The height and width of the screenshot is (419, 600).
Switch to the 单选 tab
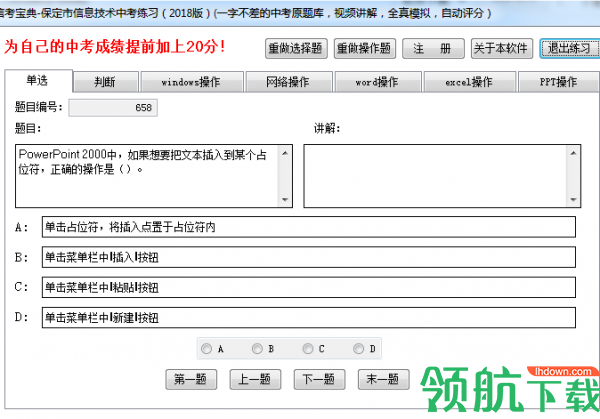(x=38, y=81)
